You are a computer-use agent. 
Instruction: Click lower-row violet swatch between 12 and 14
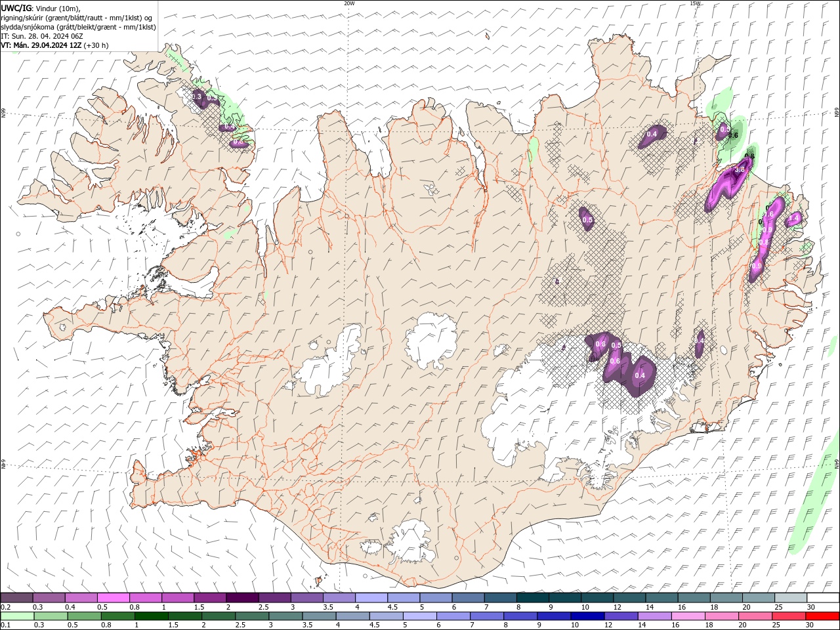(620, 616)
